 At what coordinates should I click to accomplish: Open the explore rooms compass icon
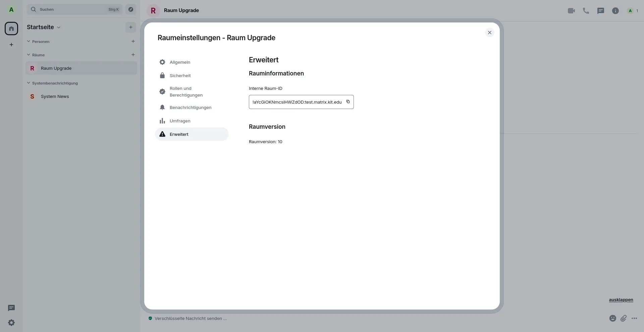[x=131, y=9]
